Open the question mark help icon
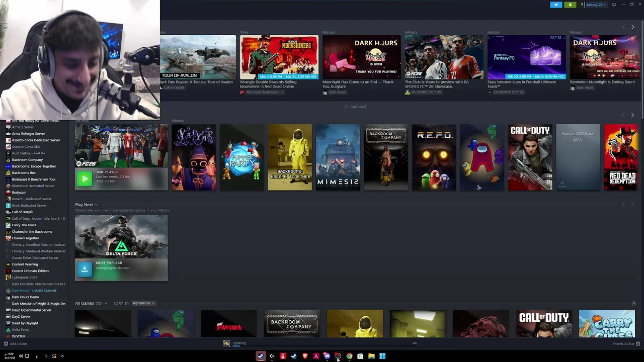Image resolution: width=644 pixels, height=362 pixels. tap(582, 5)
